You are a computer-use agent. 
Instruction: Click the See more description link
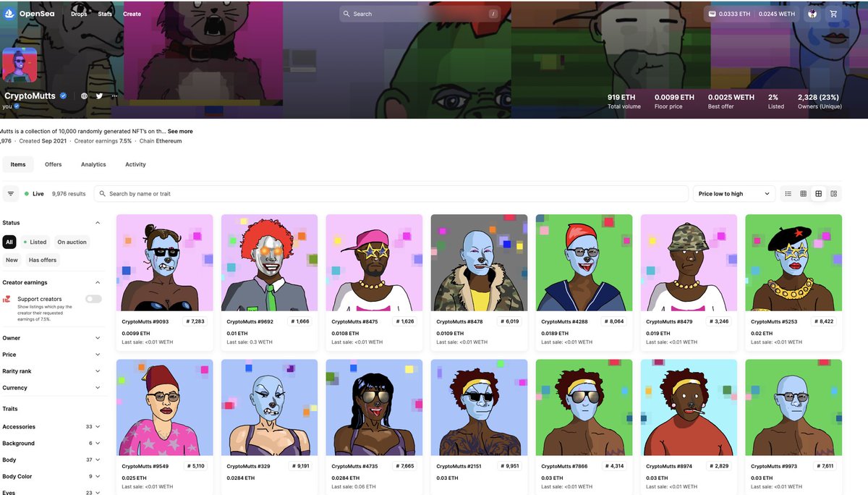click(180, 131)
